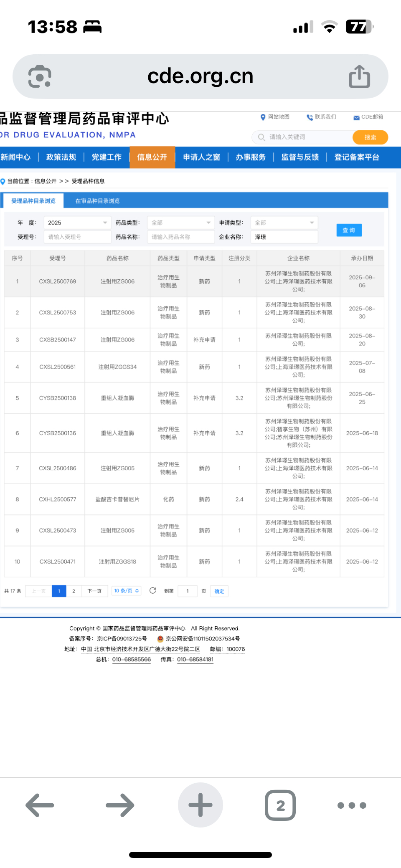Viewport: 401px width, 868px height.
Task: Click 受理号 CYSB2500138 cell
Action: click(58, 398)
